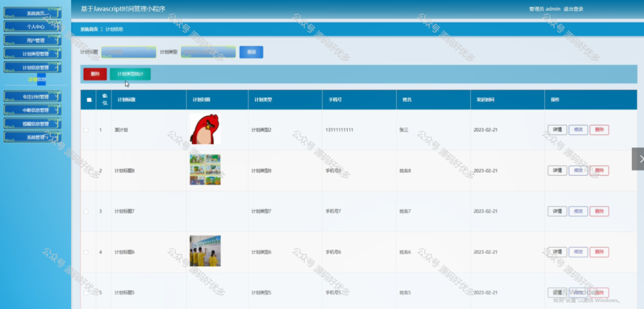Expand 中断信息管理 in the sidebar
This screenshot has width=644, height=309.
coord(33,110)
